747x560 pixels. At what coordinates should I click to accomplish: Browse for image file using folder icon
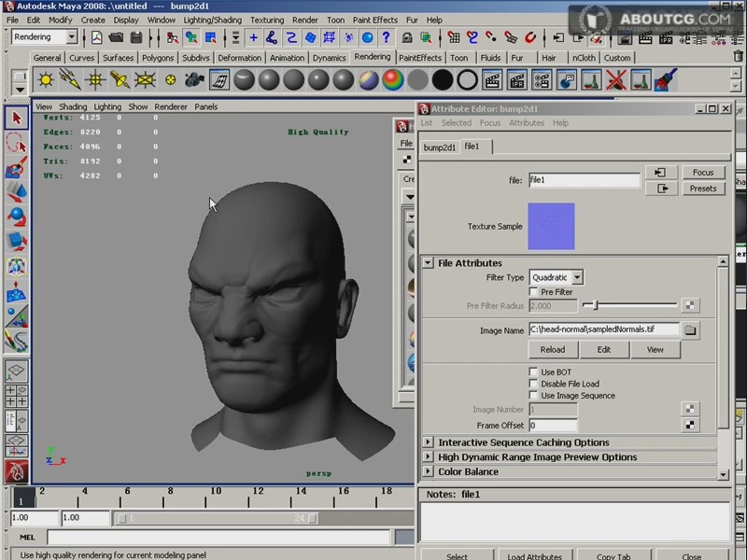pos(690,330)
